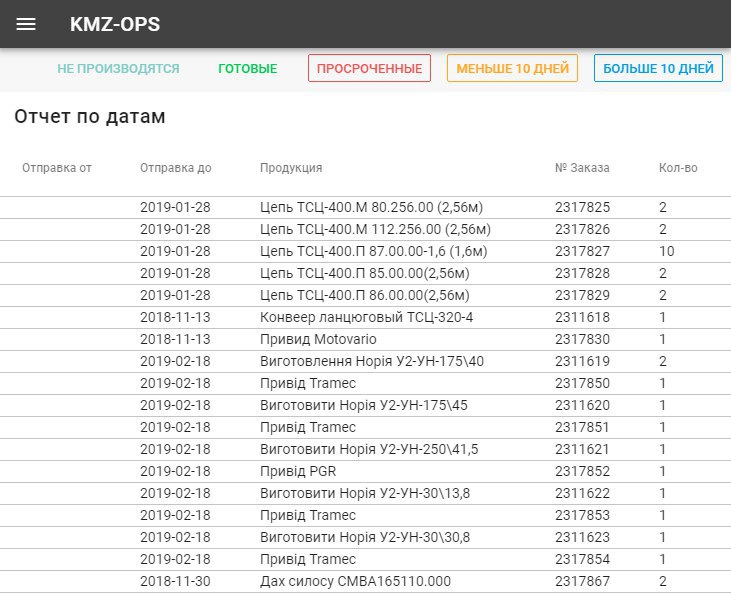This screenshot has width=731, height=595.
Task: Click date 2018-11-30 in last row
Action: (x=175, y=581)
